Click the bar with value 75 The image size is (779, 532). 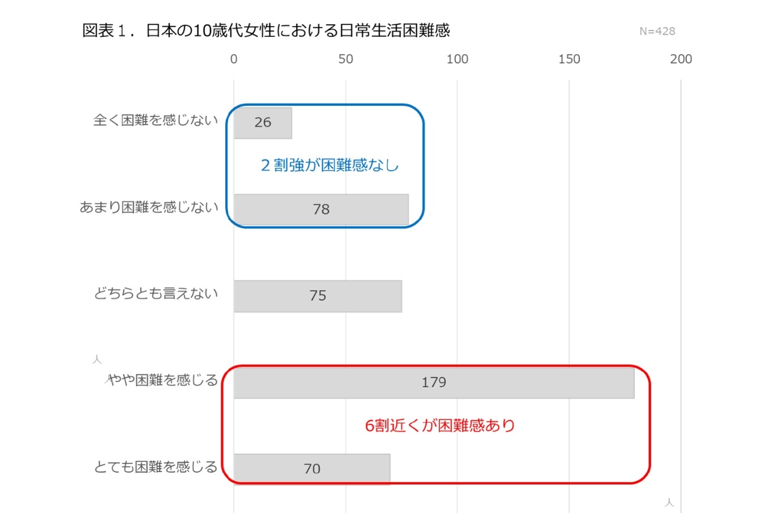(317, 296)
